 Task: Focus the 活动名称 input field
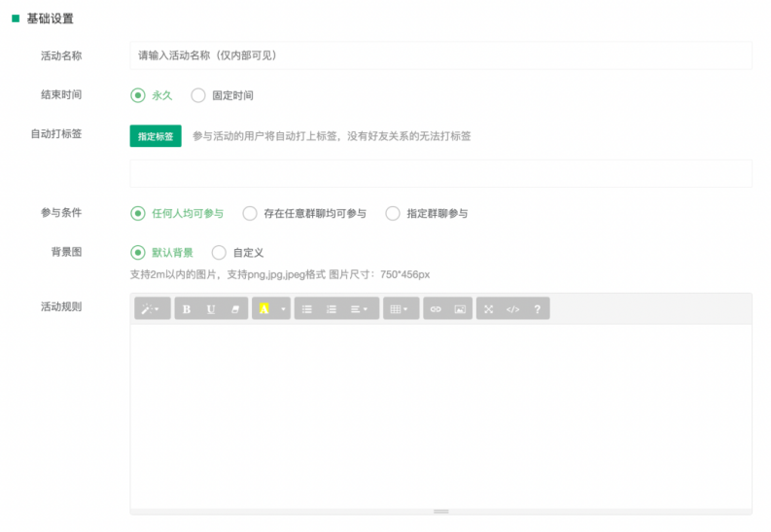(440, 55)
